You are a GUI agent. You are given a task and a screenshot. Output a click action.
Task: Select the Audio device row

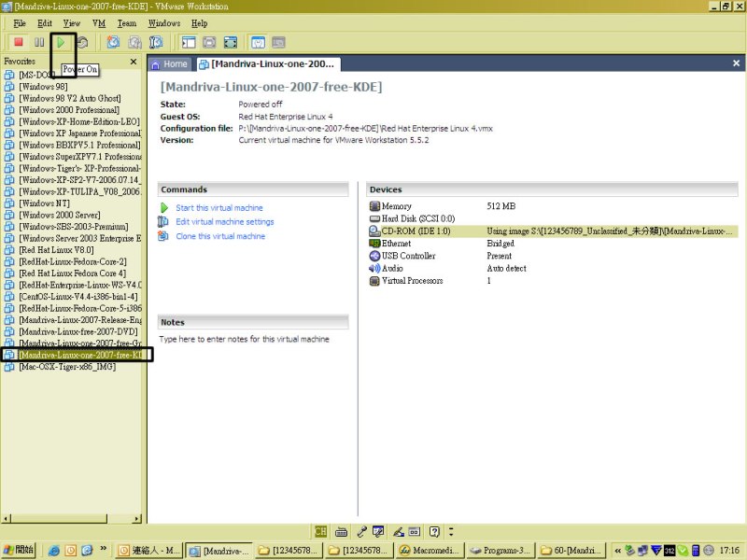click(x=553, y=268)
